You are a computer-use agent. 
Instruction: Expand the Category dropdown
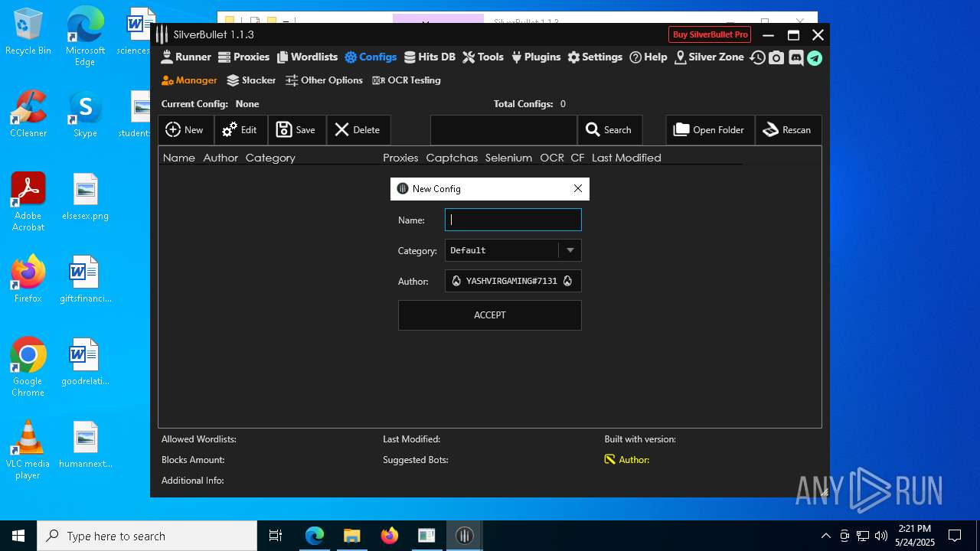[570, 250]
